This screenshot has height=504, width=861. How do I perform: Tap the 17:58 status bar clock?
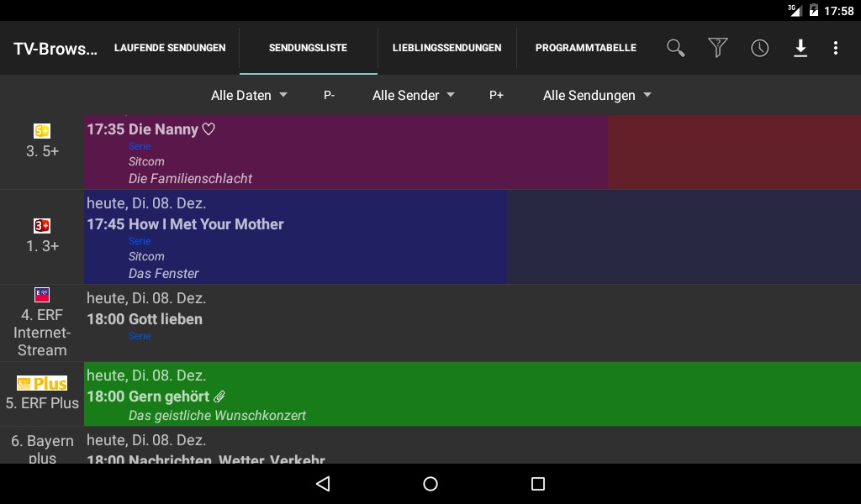(x=838, y=11)
